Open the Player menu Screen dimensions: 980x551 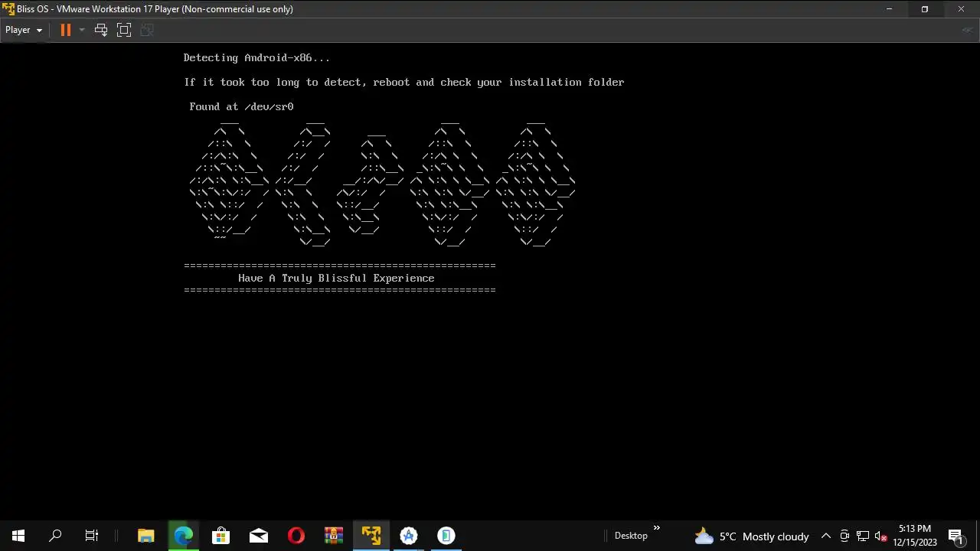click(x=23, y=30)
